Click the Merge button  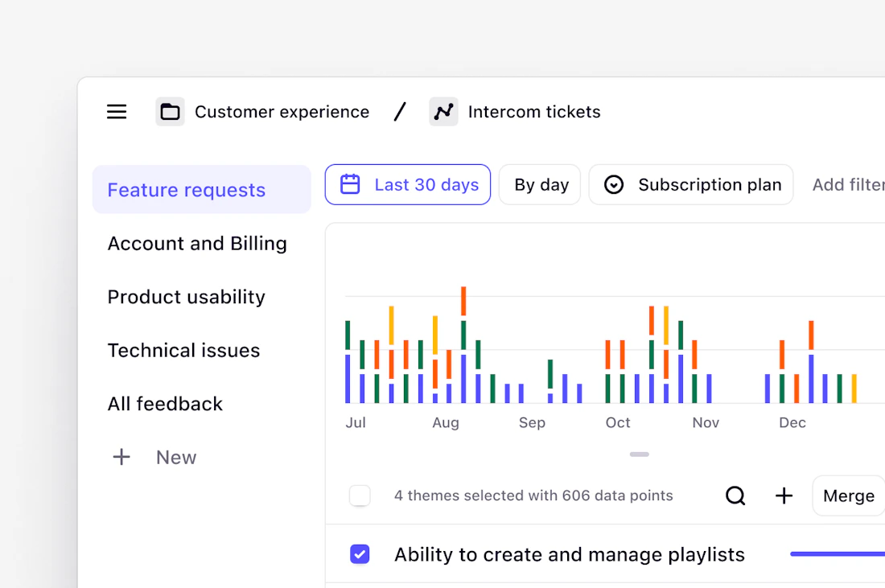tap(848, 495)
